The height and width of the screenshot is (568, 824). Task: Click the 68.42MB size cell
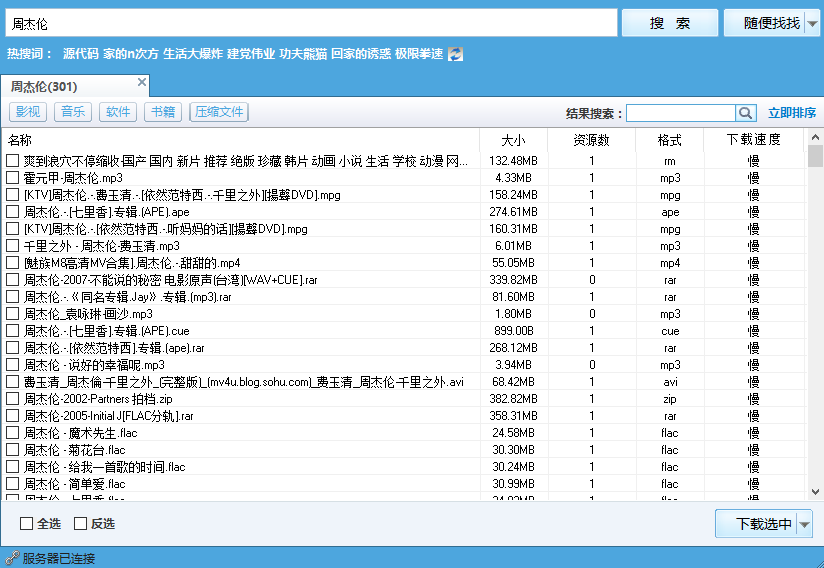tap(513, 381)
